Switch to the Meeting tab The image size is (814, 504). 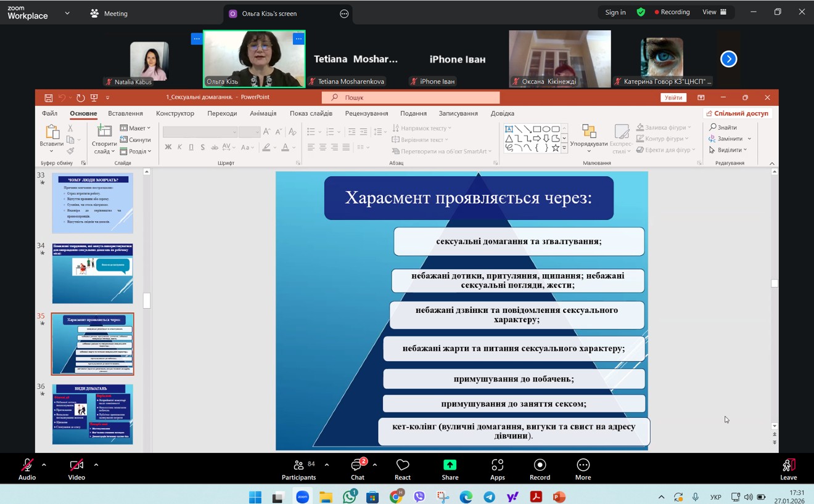click(x=109, y=14)
